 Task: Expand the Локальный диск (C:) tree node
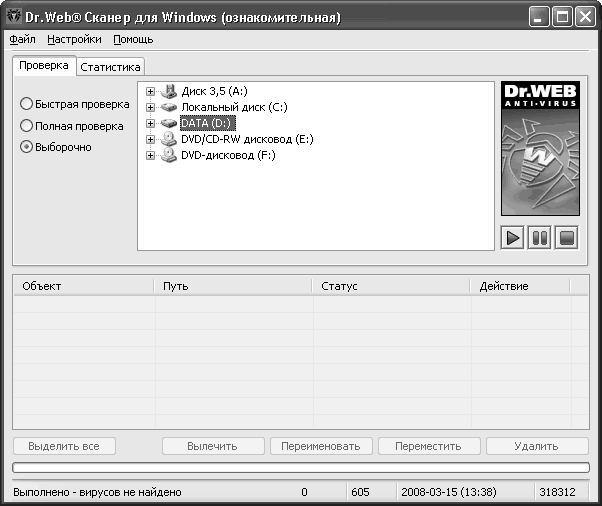click(151, 107)
